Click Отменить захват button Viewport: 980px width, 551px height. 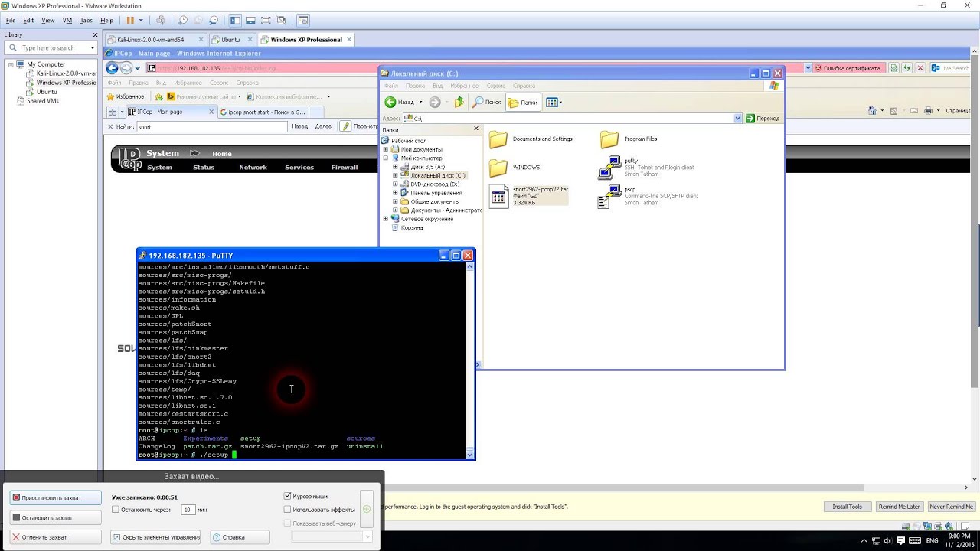pos(55,537)
